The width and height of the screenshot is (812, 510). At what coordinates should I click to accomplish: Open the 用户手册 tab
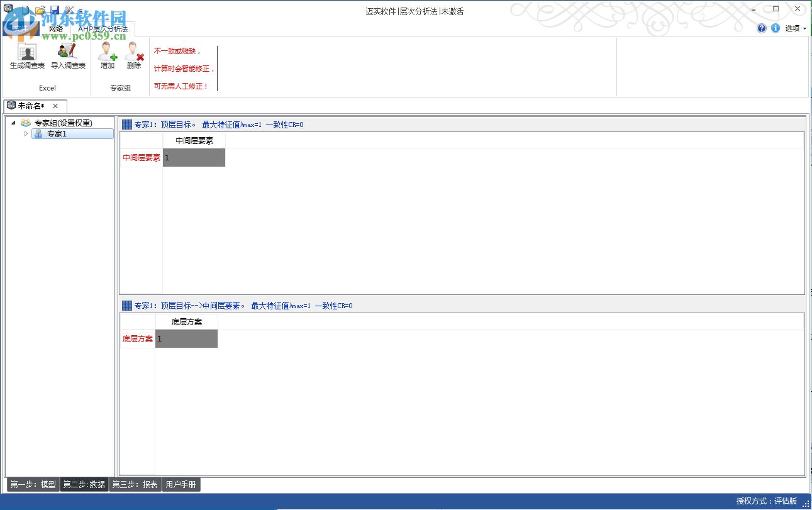click(x=181, y=484)
